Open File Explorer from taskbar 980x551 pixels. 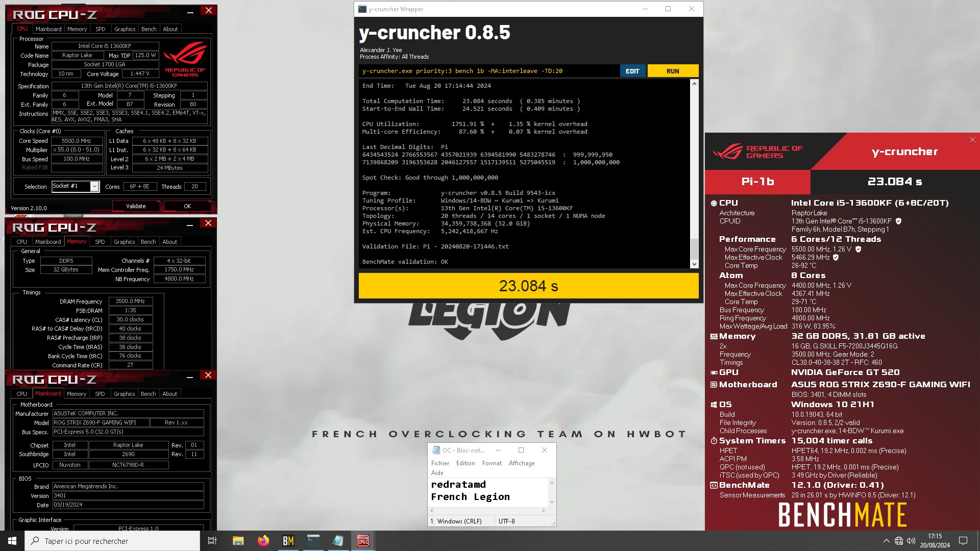[238, 541]
